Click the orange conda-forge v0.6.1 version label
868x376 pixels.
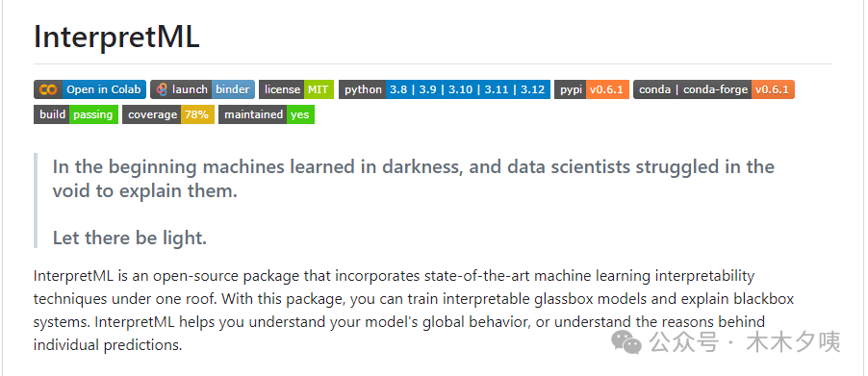(x=773, y=89)
